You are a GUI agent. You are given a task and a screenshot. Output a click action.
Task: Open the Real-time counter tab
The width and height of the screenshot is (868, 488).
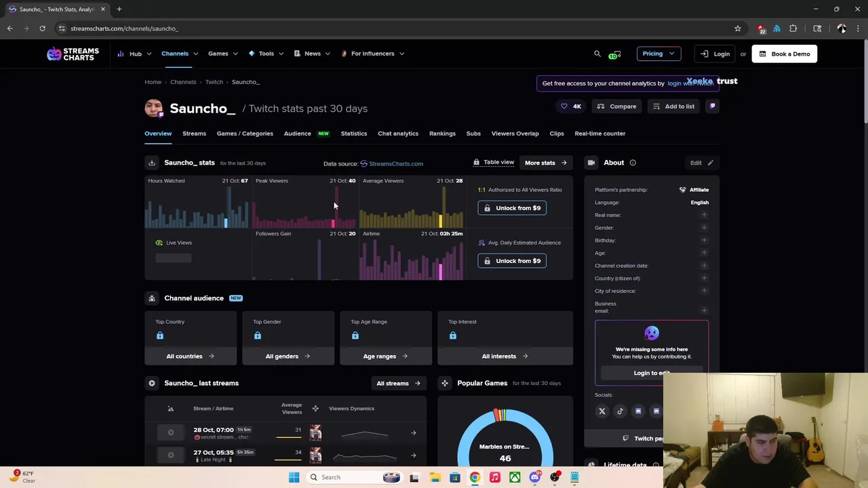click(600, 134)
